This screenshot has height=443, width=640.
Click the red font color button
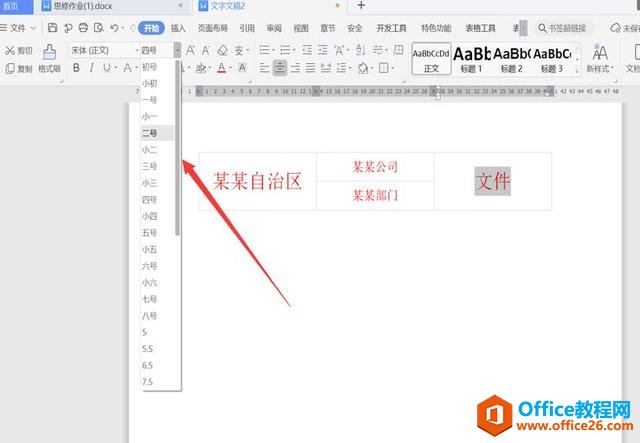click(222, 68)
